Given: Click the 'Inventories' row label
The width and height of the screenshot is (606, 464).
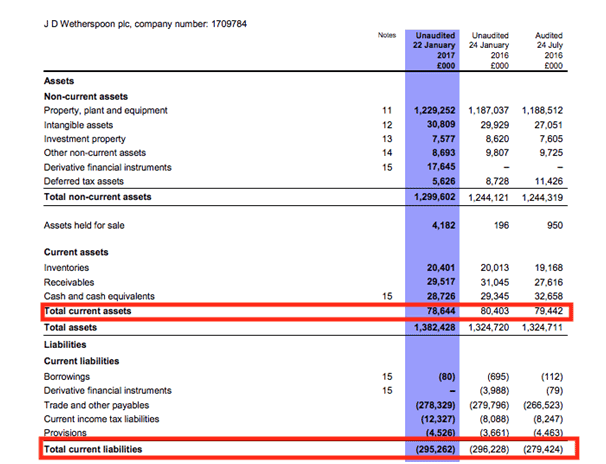Looking at the screenshot, I should click(66, 268).
